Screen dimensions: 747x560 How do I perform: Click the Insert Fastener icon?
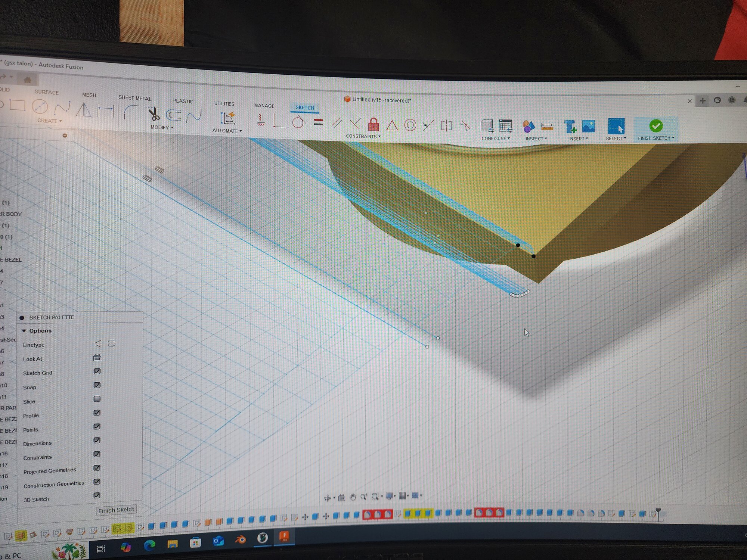click(570, 127)
